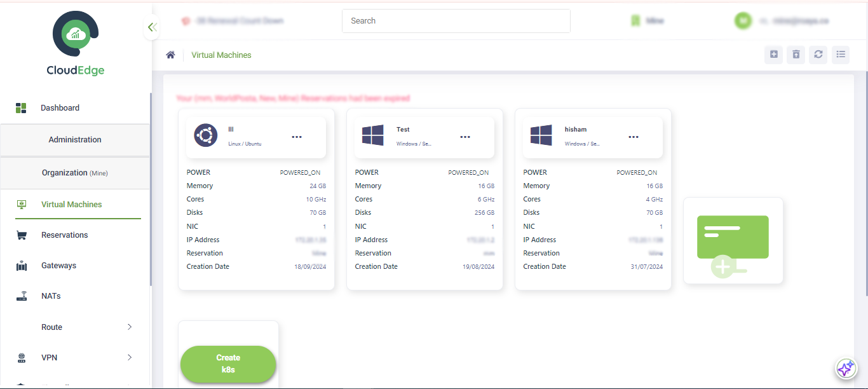Click the expired reservations warning message
This screenshot has height=389, width=868.
click(293, 99)
